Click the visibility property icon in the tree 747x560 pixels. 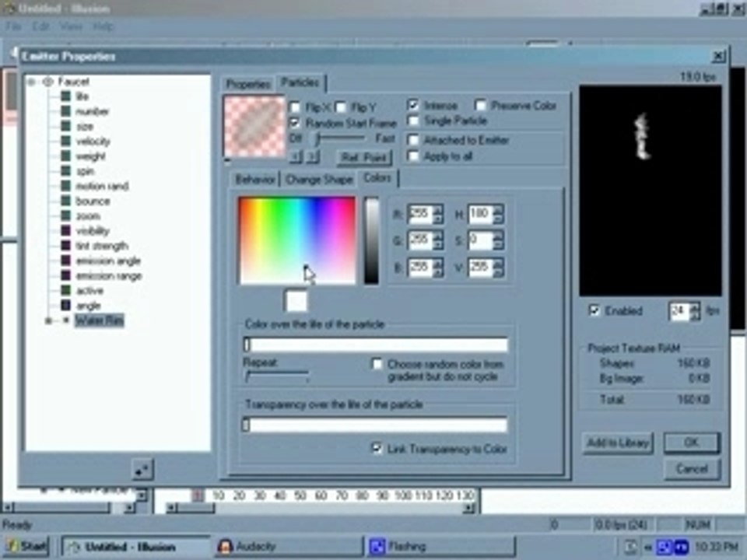point(65,231)
